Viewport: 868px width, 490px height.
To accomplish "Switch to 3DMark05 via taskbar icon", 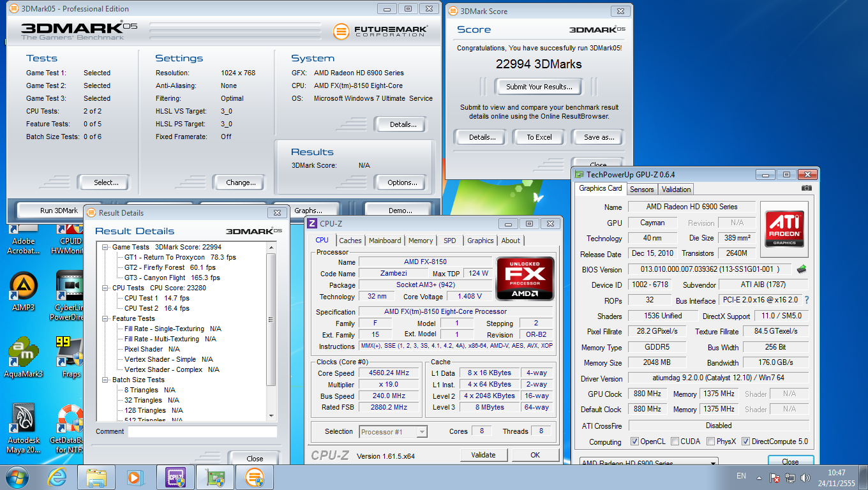I will point(254,477).
